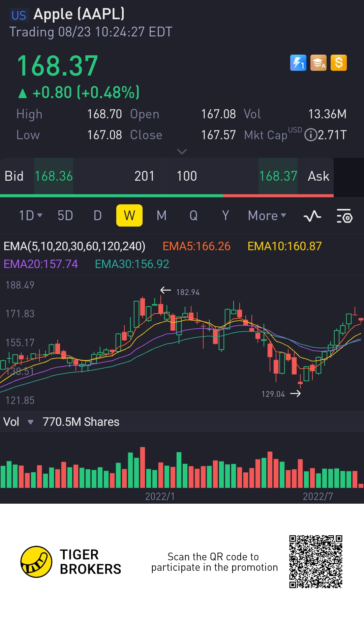Open chart indicator waveform icon
Screen dimensions: 364x620
[312, 216]
